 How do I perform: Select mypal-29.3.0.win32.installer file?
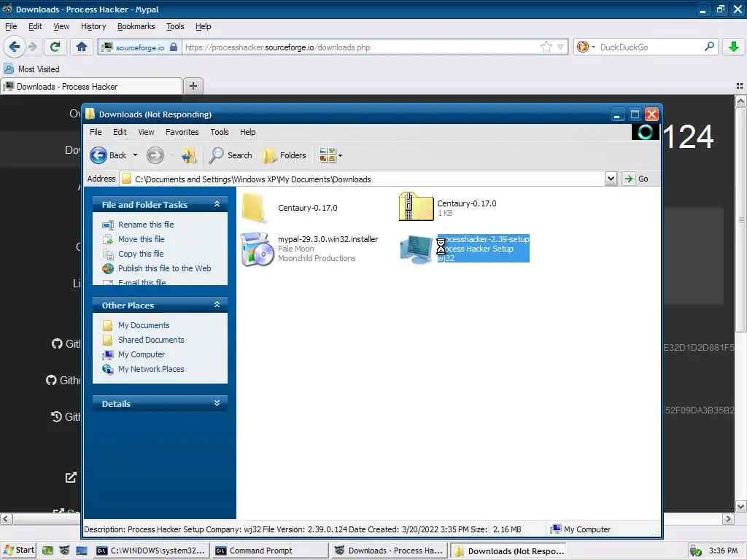309,249
